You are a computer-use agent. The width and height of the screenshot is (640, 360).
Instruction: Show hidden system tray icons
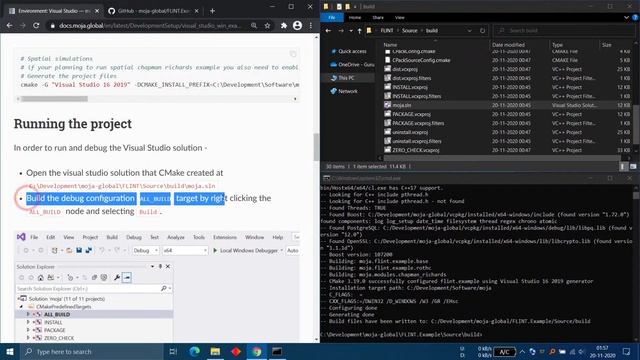coord(522,351)
